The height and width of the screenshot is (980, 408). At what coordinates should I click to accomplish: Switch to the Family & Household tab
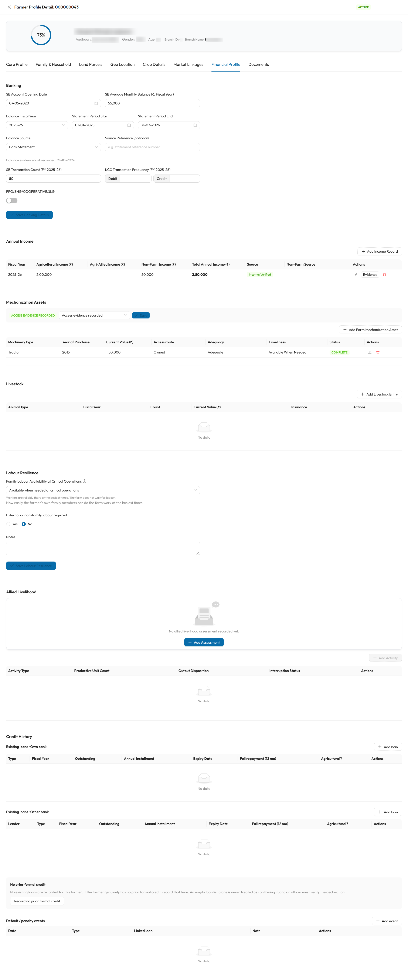53,65
